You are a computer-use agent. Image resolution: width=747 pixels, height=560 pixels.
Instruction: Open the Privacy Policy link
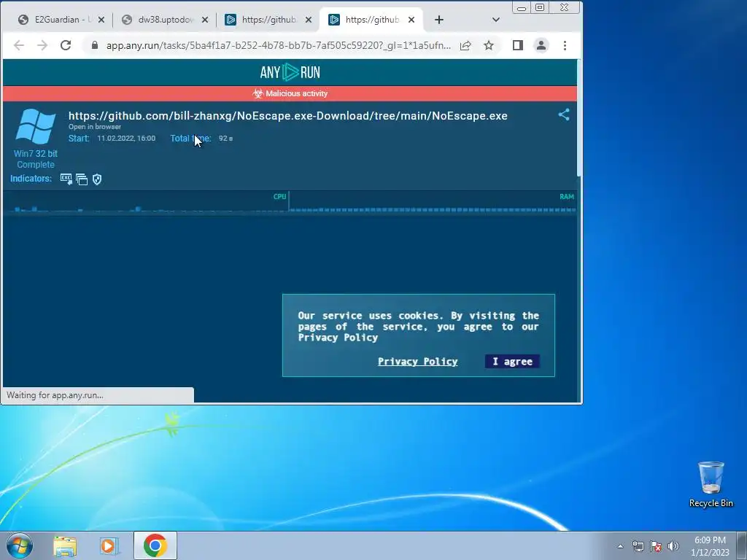418,362
